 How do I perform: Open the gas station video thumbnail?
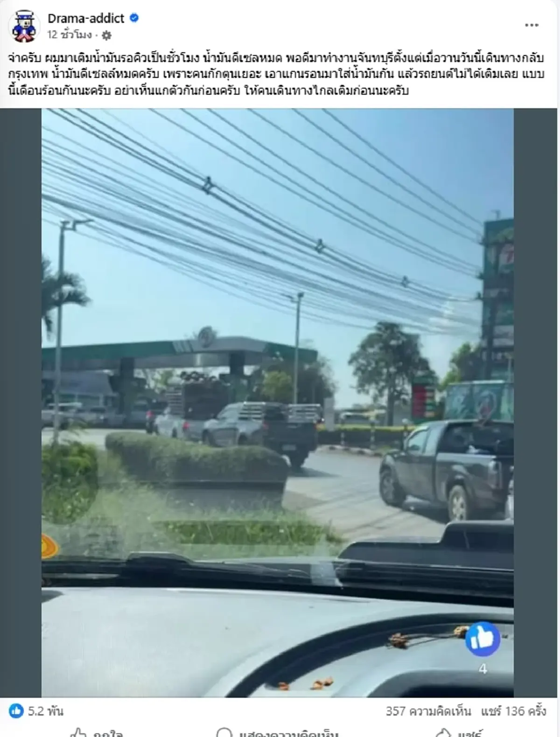point(278,403)
